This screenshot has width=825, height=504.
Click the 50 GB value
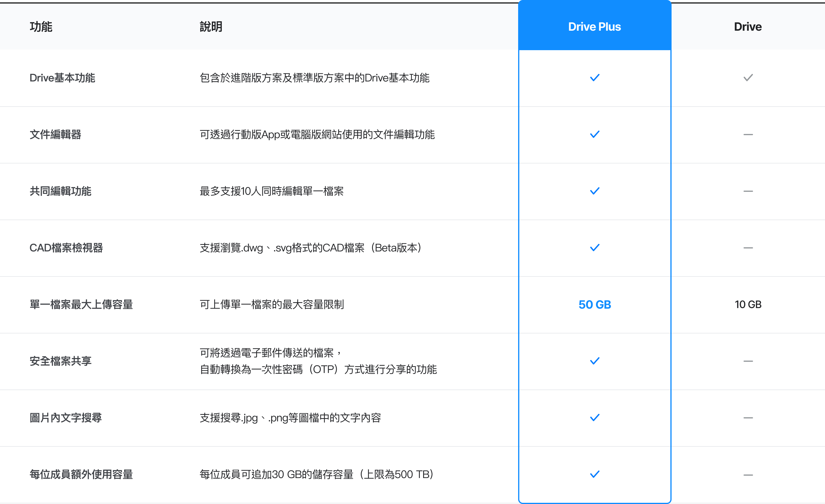tap(595, 305)
